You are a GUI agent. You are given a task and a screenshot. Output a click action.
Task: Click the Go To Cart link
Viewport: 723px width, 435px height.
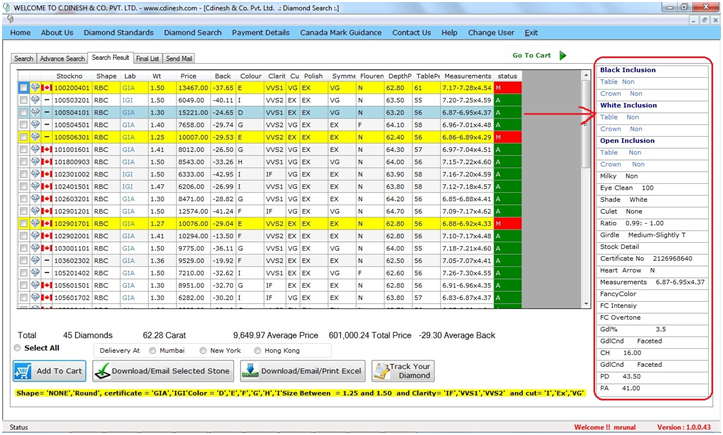click(532, 55)
